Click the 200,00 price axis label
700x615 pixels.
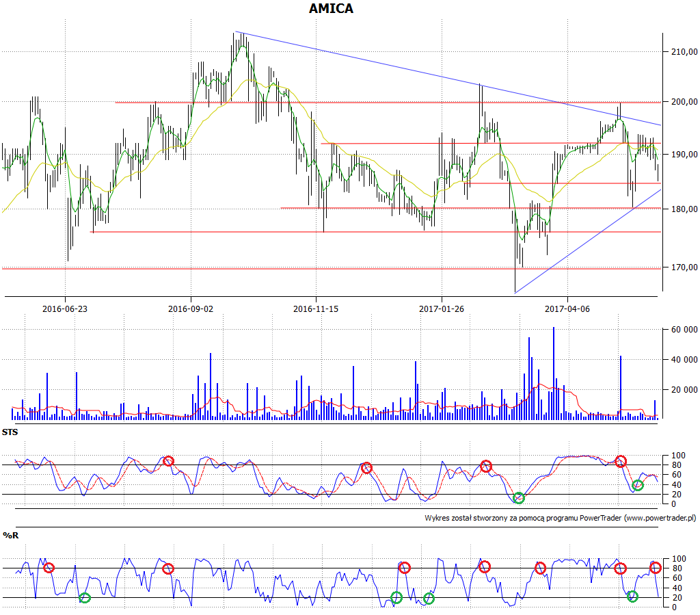pos(684,102)
